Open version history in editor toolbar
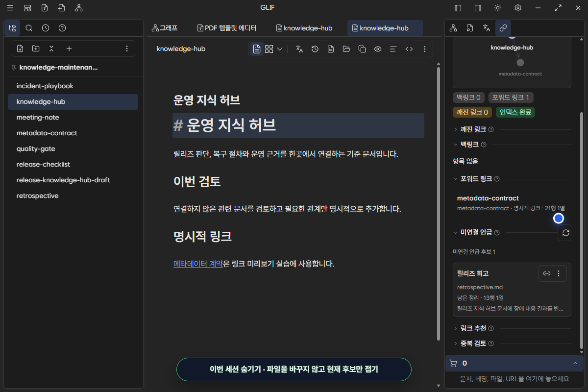This screenshot has height=392, width=588. coord(315,49)
